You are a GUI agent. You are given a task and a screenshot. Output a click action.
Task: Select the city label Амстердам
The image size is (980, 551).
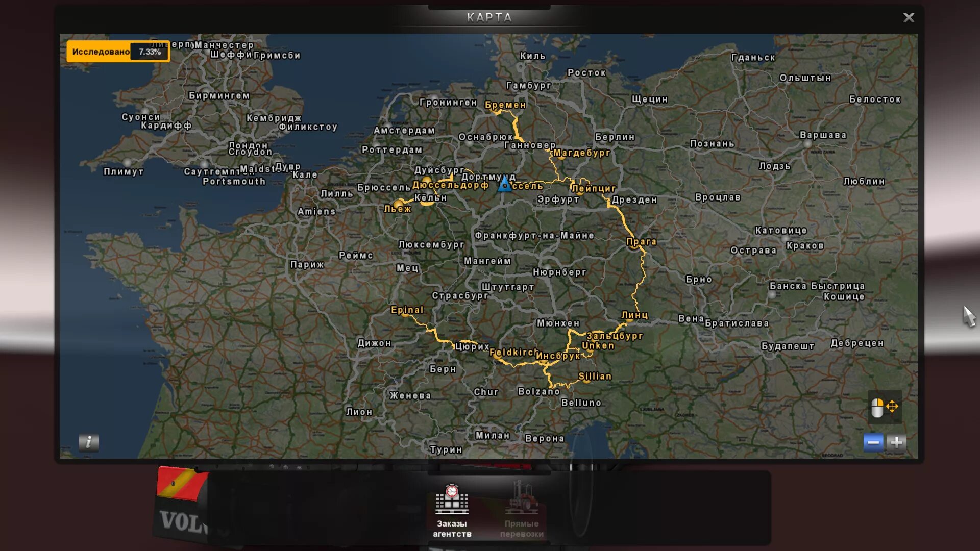pyautogui.click(x=404, y=131)
